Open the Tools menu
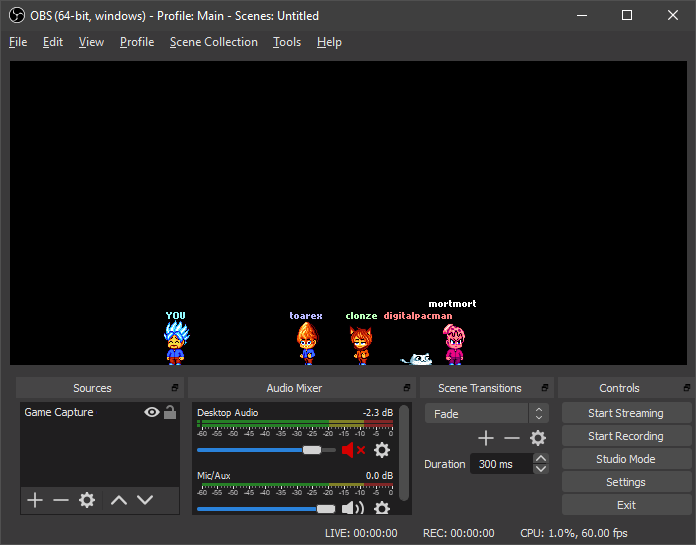 (287, 42)
